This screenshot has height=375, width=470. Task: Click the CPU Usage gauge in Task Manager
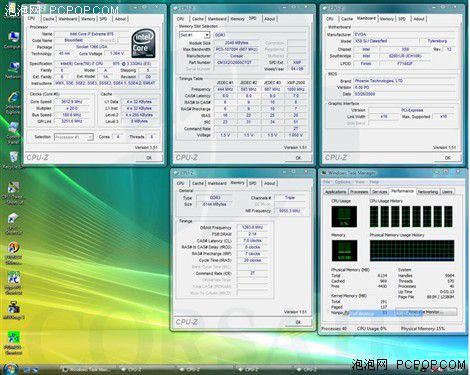(x=344, y=216)
